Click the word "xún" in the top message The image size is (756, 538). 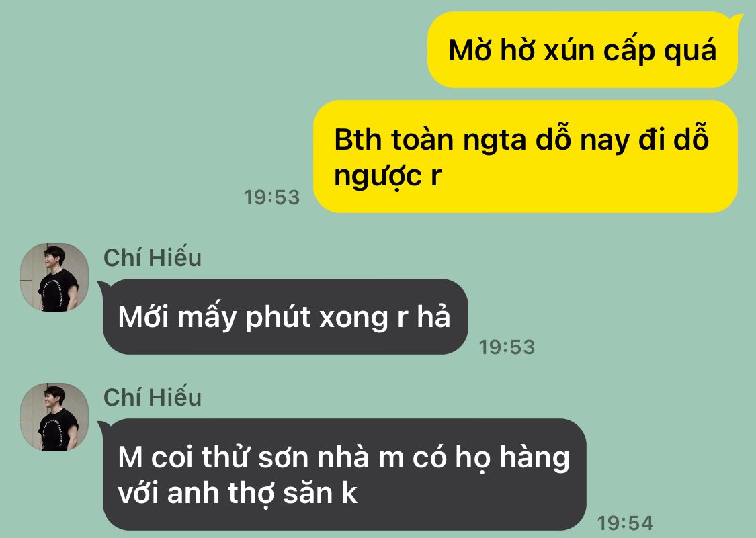569,50
